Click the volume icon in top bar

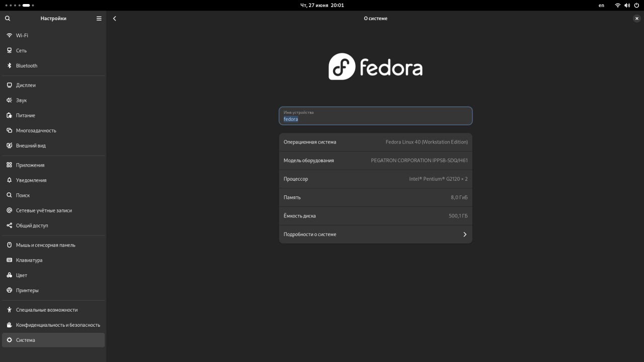pyautogui.click(x=627, y=5)
